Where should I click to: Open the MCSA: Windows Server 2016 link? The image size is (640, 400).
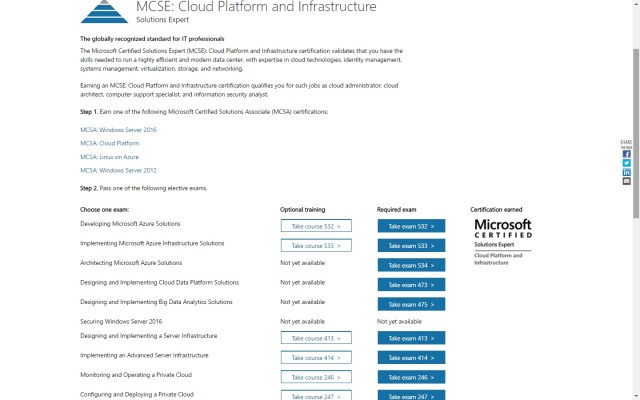tap(118, 130)
